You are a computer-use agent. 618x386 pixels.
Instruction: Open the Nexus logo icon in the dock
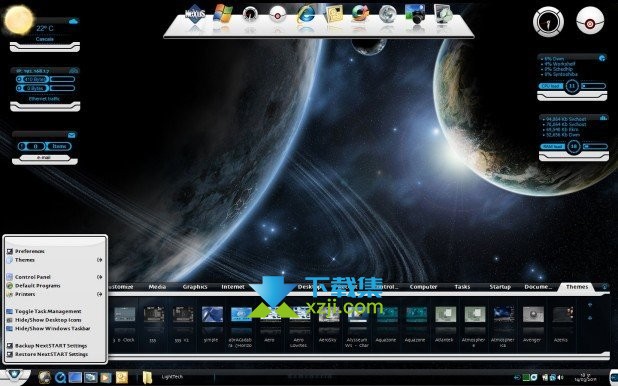click(x=195, y=15)
